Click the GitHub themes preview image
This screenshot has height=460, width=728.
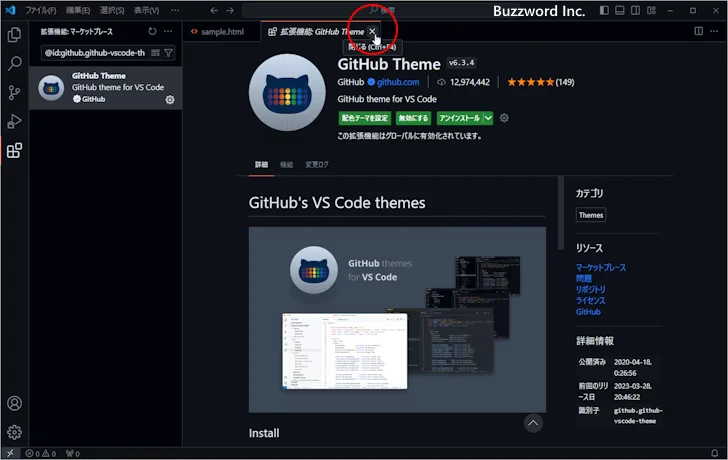coord(397,319)
